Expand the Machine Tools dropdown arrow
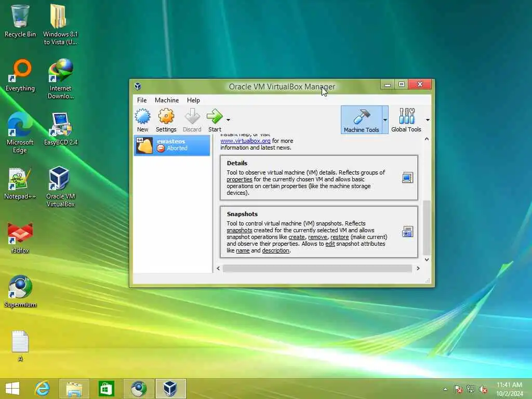Viewport: 532px width, 399px height. [x=385, y=120]
